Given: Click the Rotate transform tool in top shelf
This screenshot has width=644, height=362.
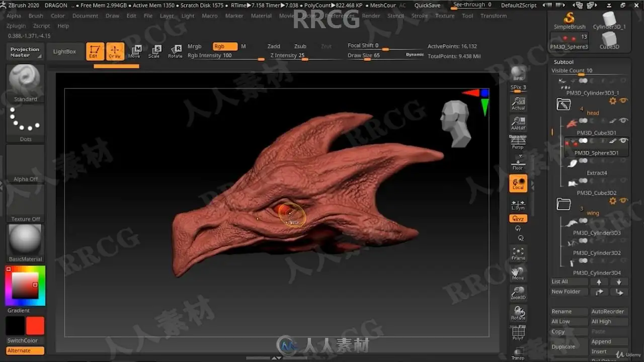Looking at the screenshot, I should click(x=175, y=51).
